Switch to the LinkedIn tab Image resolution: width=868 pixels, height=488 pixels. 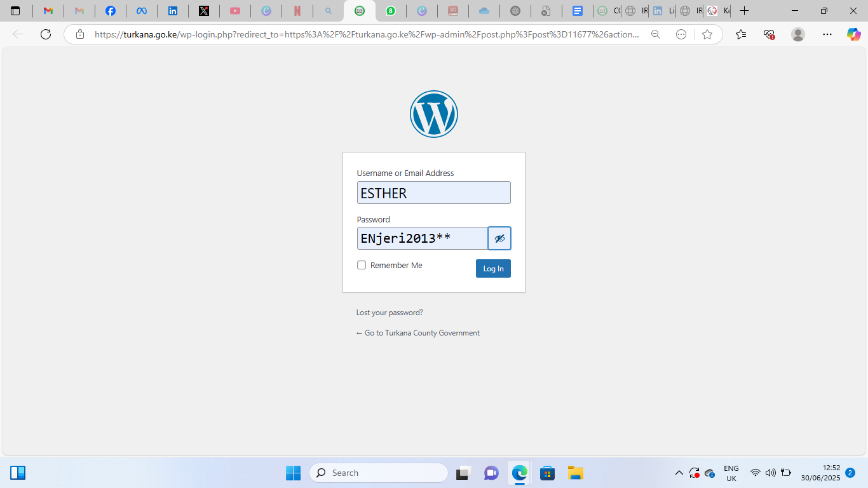click(x=173, y=11)
